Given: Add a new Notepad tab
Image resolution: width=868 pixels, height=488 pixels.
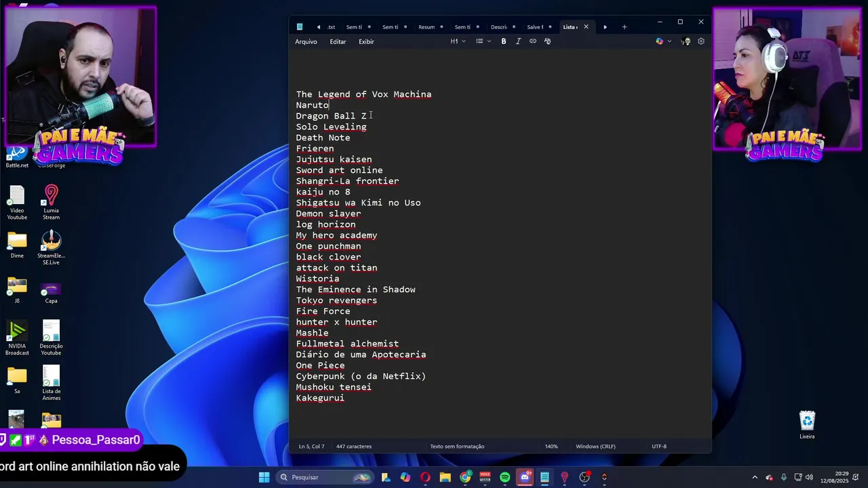Looking at the screenshot, I should click(x=625, y=27).
